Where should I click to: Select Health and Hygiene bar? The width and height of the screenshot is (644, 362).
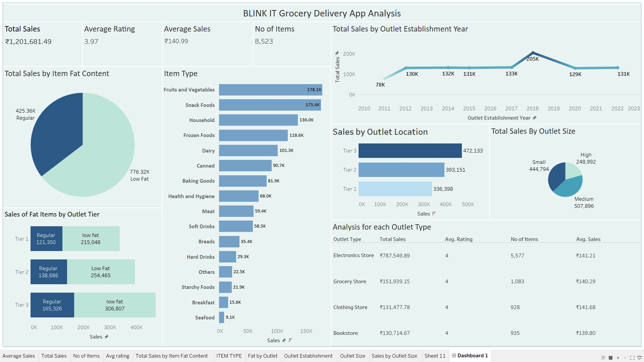click(x=239, y=196)
